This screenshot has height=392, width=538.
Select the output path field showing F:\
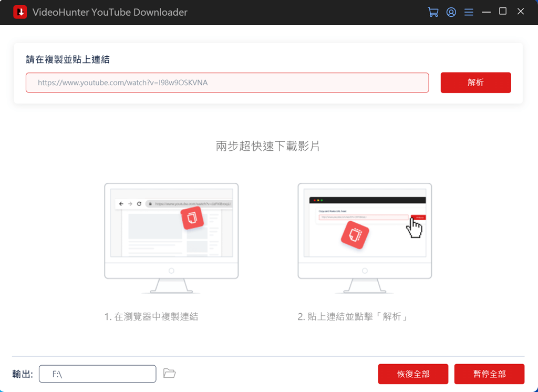(97, 374)
